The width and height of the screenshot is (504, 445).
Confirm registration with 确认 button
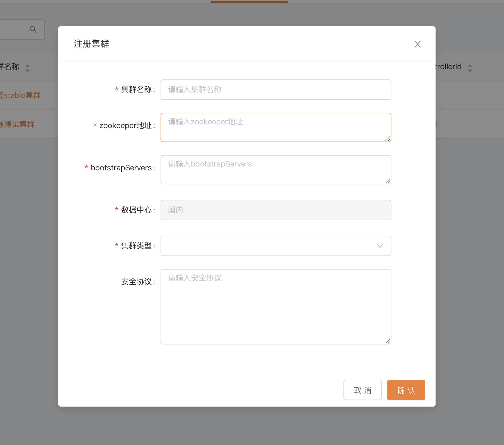406,390
